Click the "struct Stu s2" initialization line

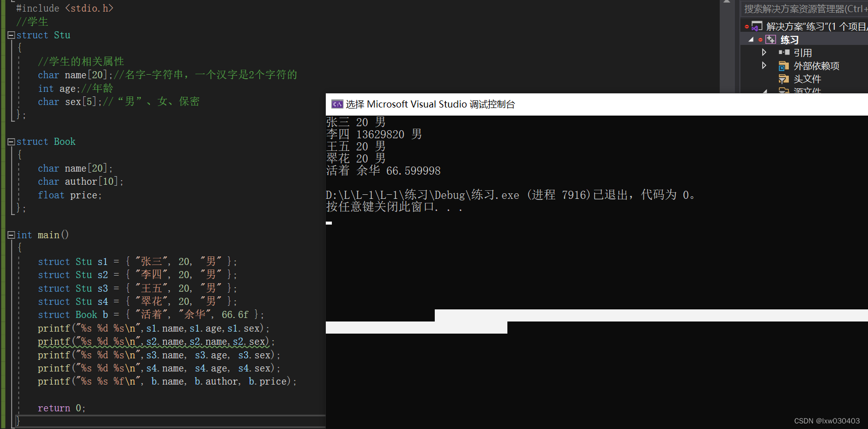tap(137, 275)
